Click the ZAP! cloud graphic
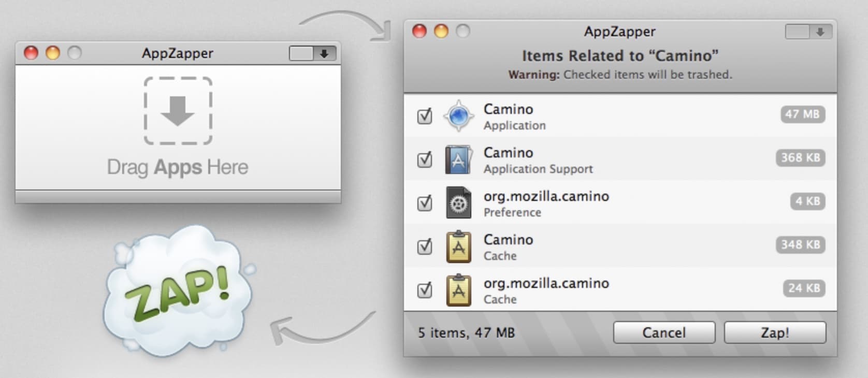Image resolution: width=868 pixels, height=378 pixels. pyautogui.click(x=179, y=293)
